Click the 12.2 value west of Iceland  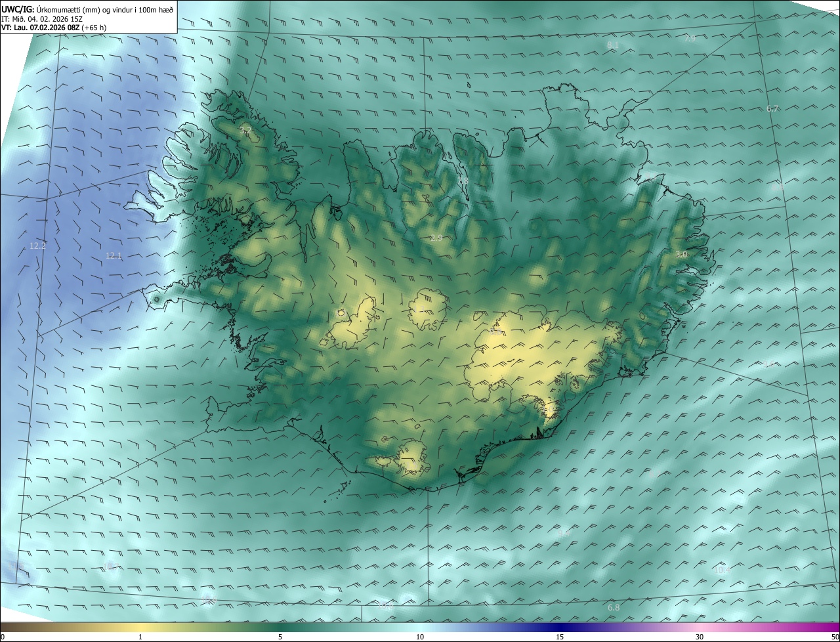[x=37, y=246]
